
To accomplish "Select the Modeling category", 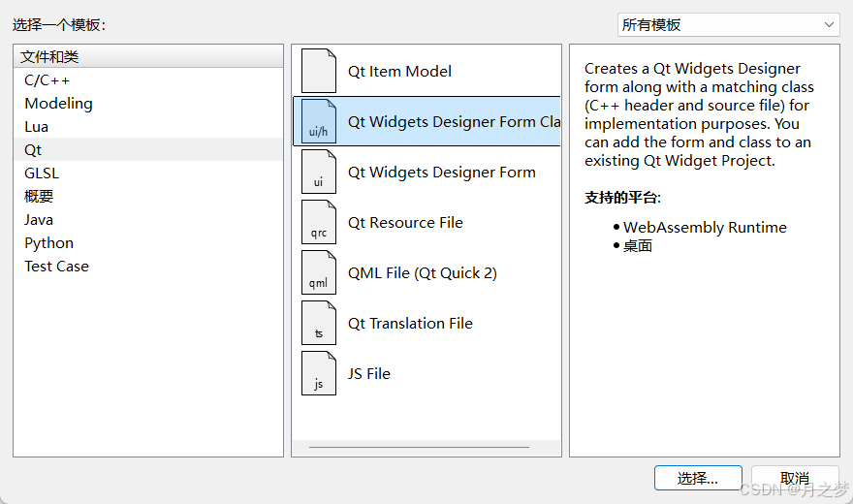I will point(148,104).
